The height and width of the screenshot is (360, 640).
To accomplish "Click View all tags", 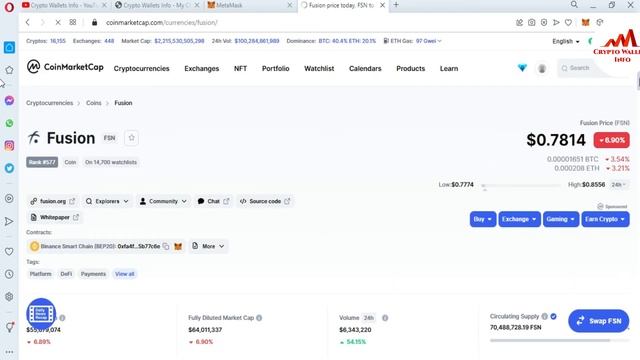I will (x=124, y=274).
